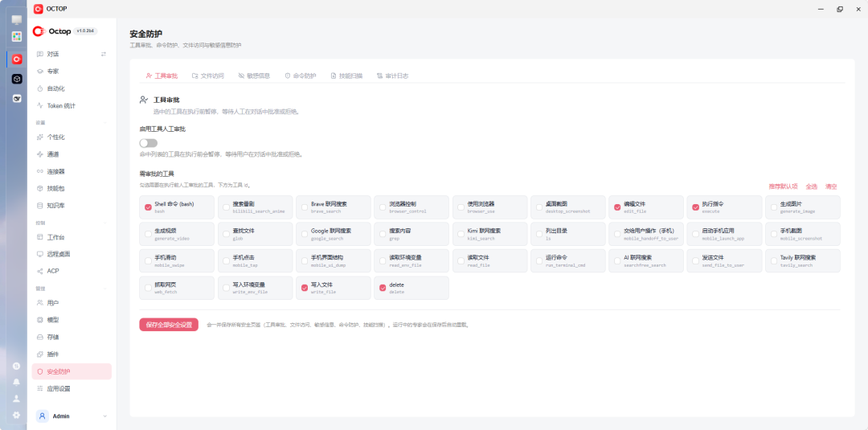The height and width of the screenshot is (430, 868).
Task: Click the v1.0.2b4 version badge
Action: tap(85, 31)
